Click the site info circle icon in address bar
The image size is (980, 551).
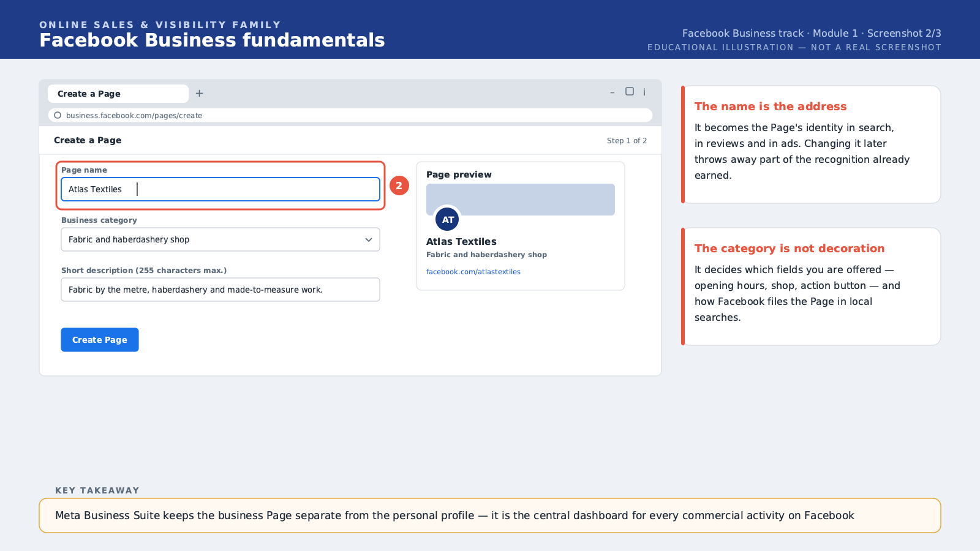click(58, 115)
